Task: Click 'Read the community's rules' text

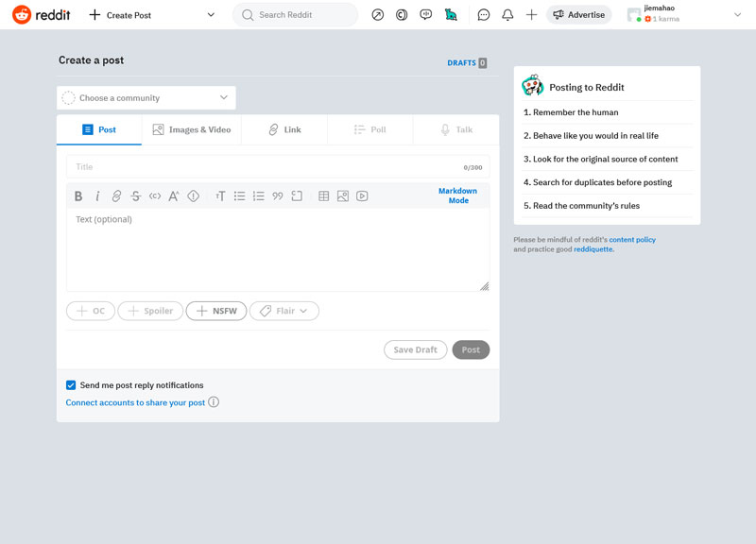Action: click(586, 206)
